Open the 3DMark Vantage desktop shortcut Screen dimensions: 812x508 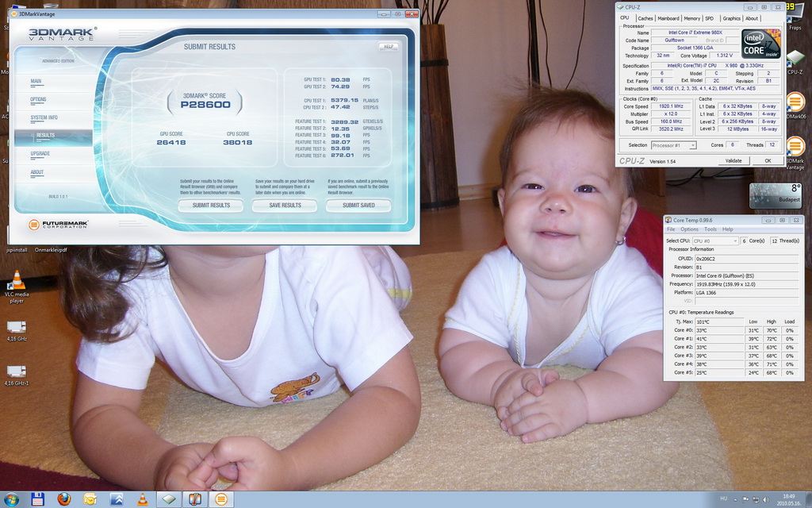(x=795, y=153)
